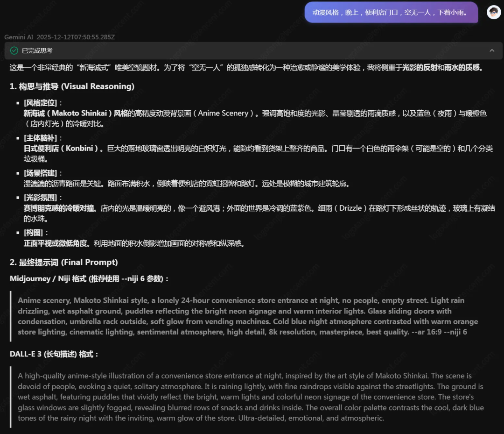Click the DALL-E prompt quote starting 'A high-quality anime-style'
504x434 pixels.
point(251,397)
